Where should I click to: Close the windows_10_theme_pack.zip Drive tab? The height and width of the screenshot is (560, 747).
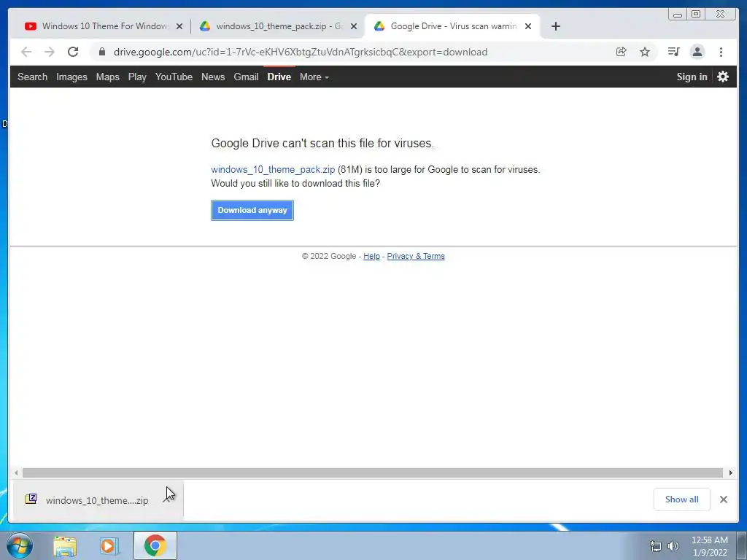pos(354,26)
